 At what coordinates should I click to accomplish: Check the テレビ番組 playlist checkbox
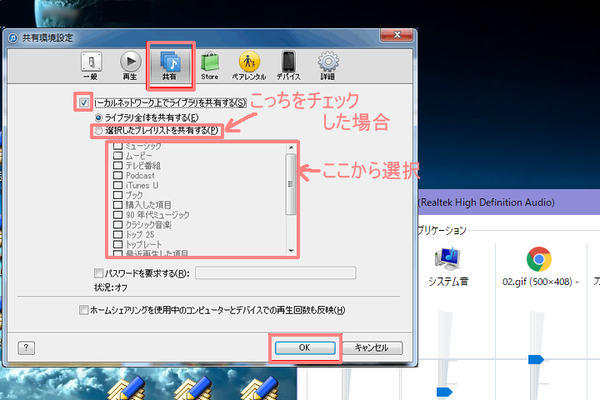(x=118, y=165)
